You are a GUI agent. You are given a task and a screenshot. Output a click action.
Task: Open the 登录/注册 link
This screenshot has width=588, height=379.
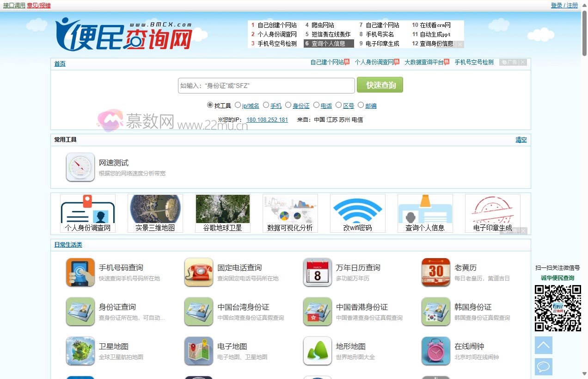click(x=564, y=5)
